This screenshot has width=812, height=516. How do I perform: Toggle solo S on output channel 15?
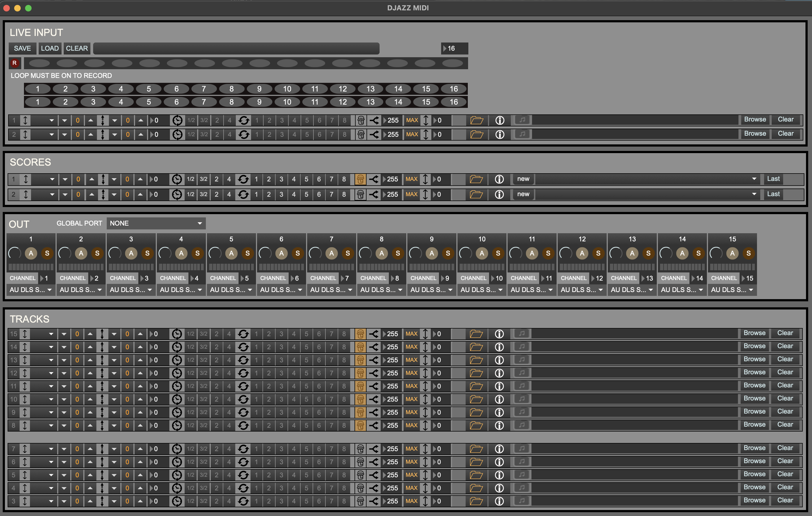point(749,253)
